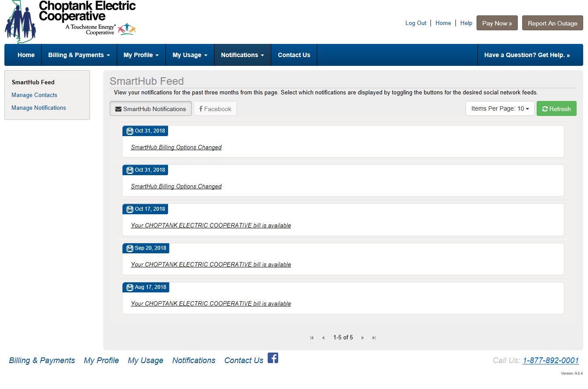Toggle the SmartHub Notifications feed button
The image size is (588, 389).
tap(151, 109)
